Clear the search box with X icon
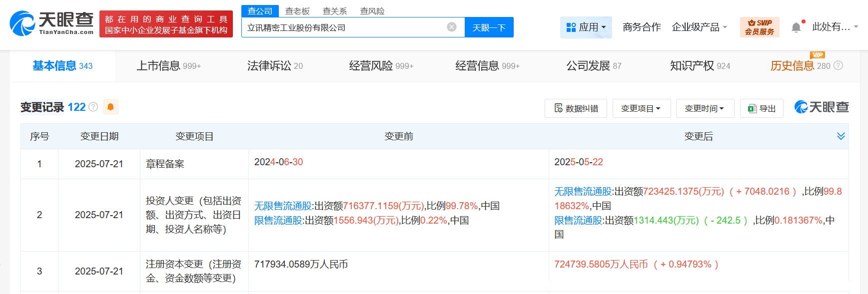 coord(451,27)
